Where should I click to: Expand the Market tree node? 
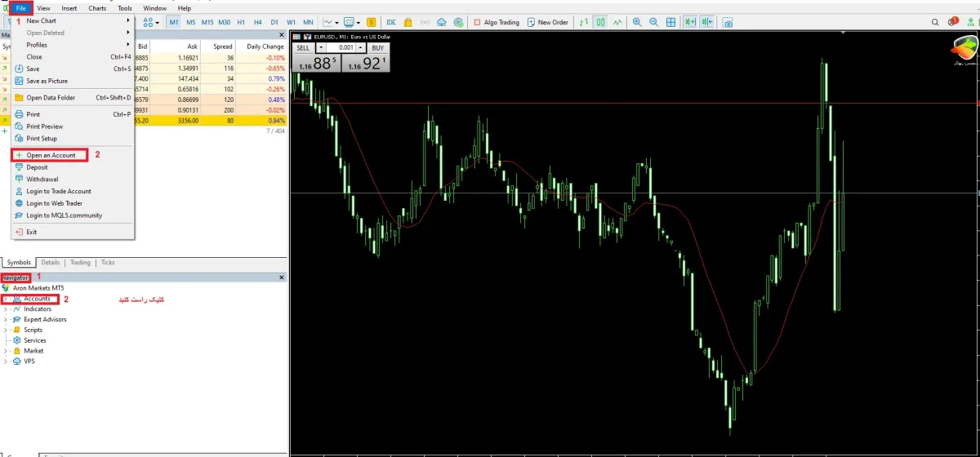coord(6,351)
